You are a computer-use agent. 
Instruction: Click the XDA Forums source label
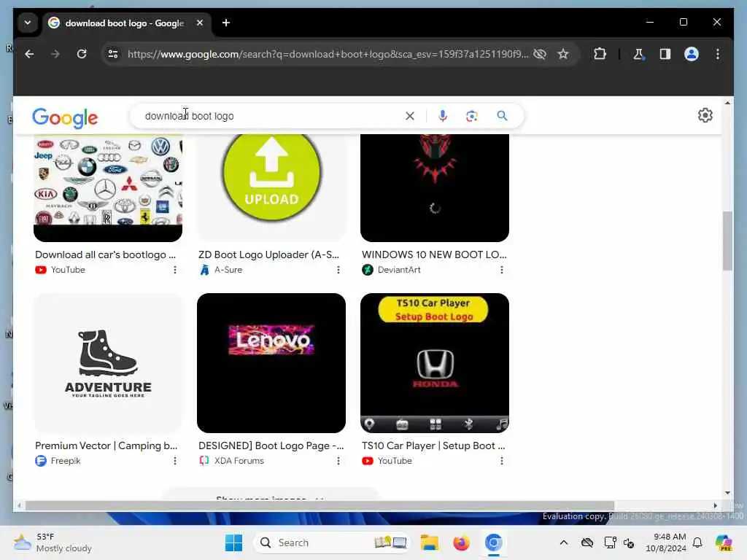tap(239, 461)
